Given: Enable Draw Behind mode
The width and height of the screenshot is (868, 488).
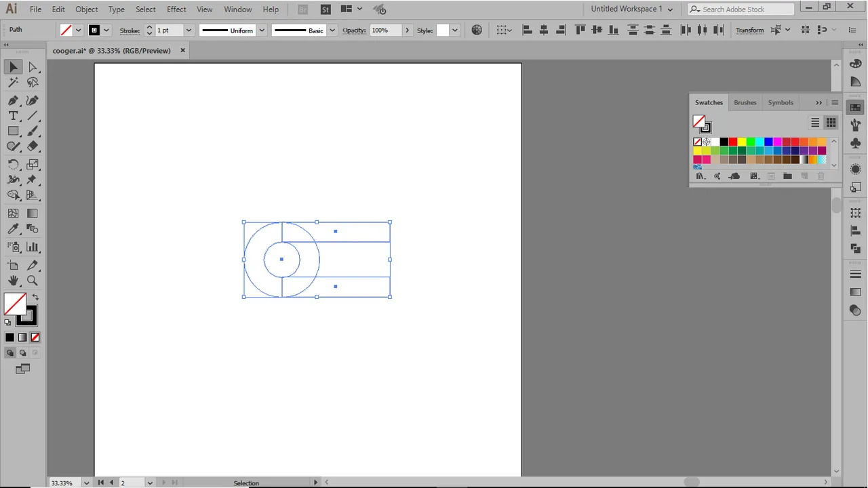Looking at the screenshot, I should click(22, 353).
